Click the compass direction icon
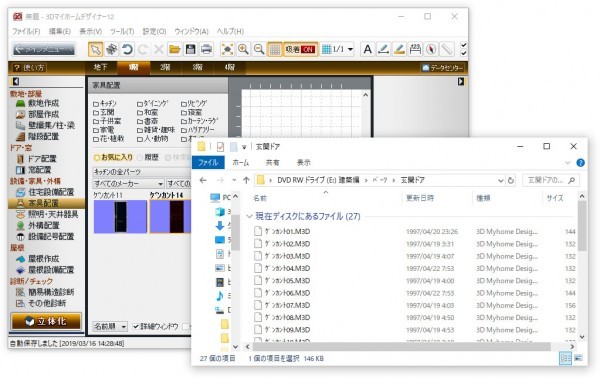600x378 pixels. point(431,49)
